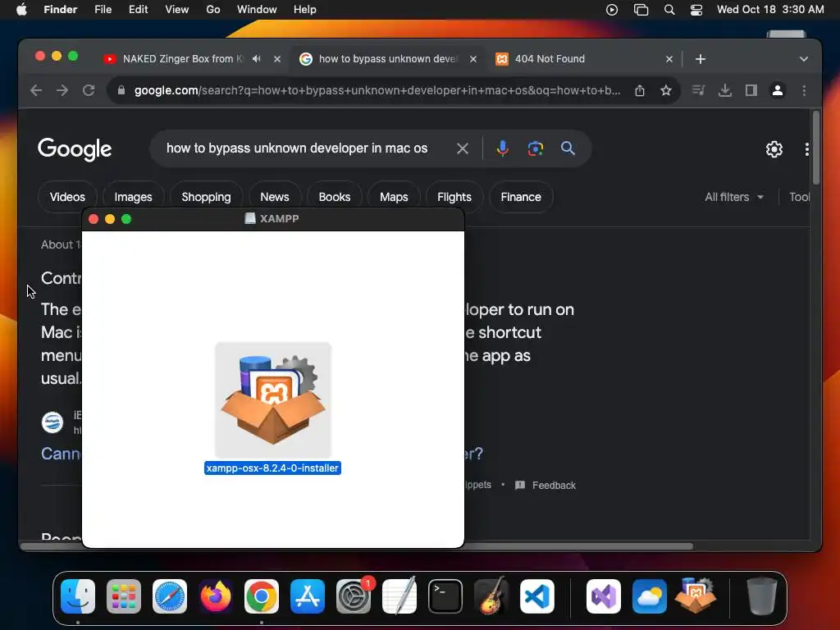This screenshot has height=630, width=840.
Task: Filter results by Videos
Action: [x=67, y=197]
